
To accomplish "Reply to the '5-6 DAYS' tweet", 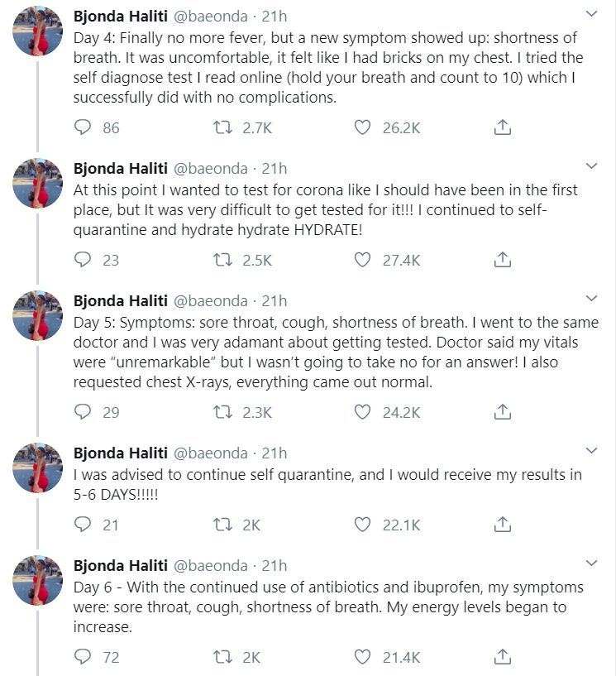I will 83,525.
